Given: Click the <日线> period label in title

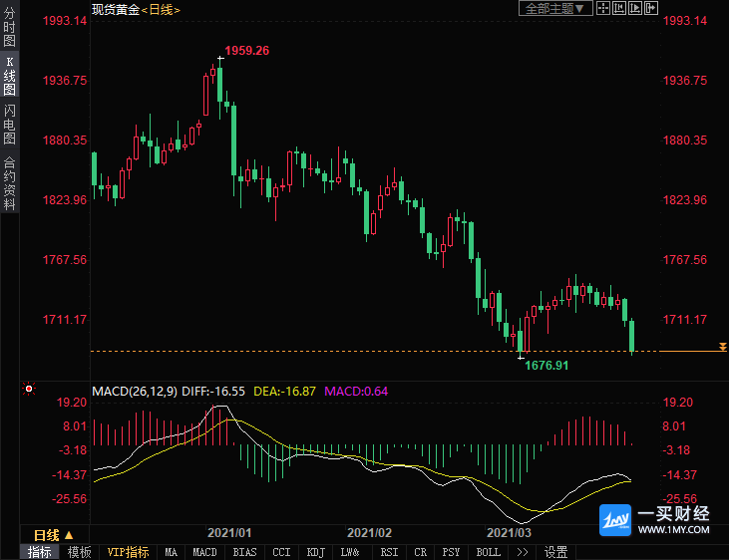Looking at the screenshot, I should pos(161,9).
